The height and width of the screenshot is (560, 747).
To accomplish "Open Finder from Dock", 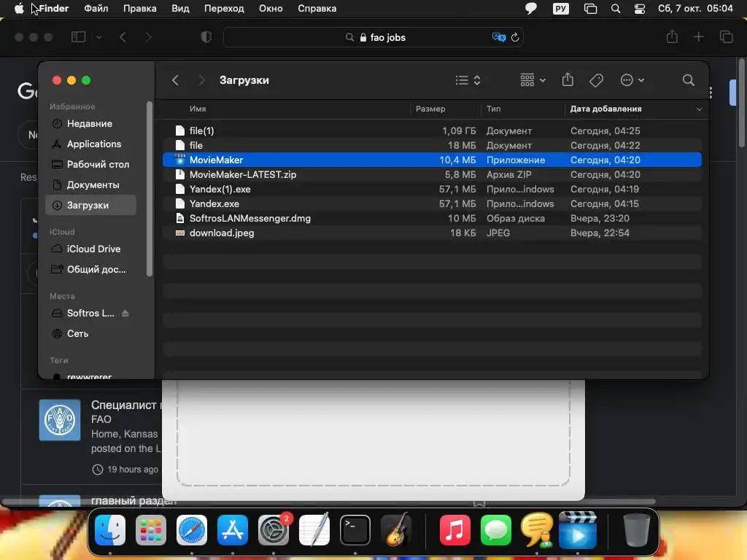I will 110,530.
